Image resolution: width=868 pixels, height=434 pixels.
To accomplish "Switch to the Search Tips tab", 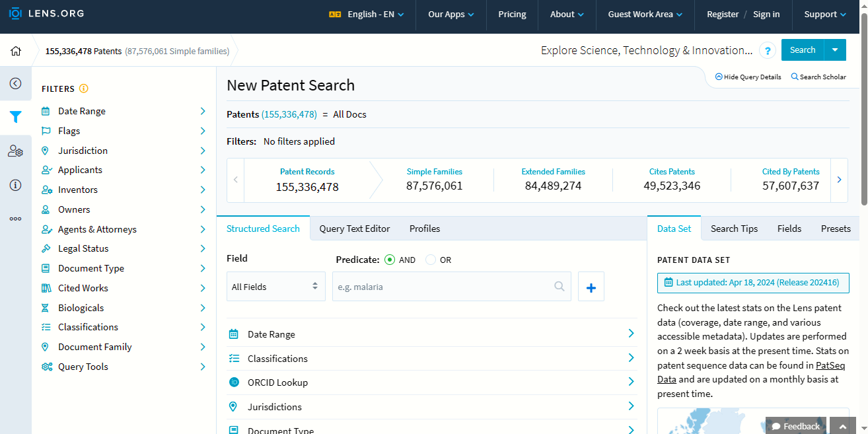I will 734,229.
